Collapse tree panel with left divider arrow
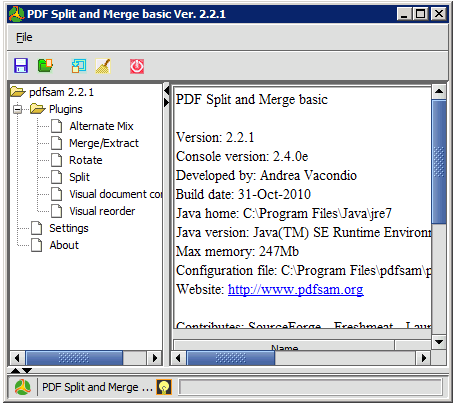Viewport: 454px width, 405px height. 167,91
